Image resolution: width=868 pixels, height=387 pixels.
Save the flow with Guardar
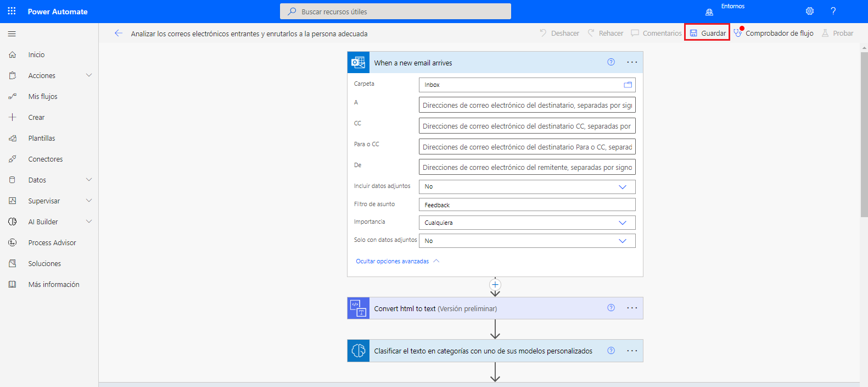707,33
